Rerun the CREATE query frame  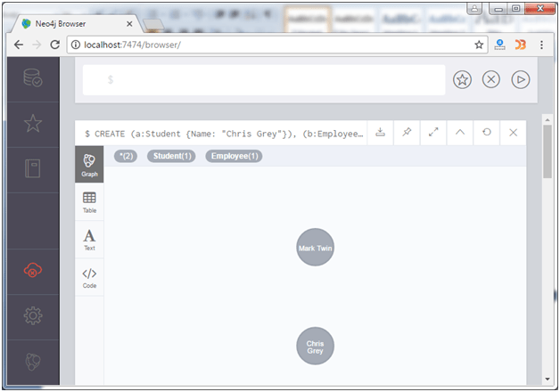click(x=486, y=133)
